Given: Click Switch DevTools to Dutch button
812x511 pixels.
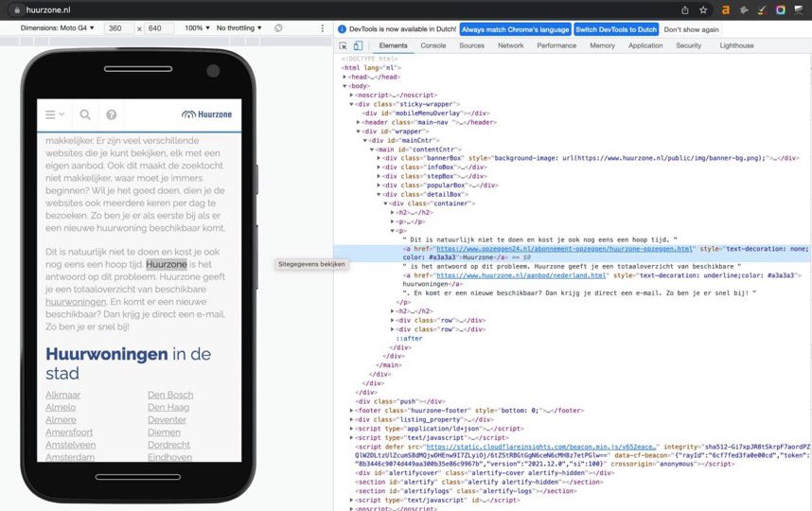Looking at the screenshot, I should (x=616, y=29).
